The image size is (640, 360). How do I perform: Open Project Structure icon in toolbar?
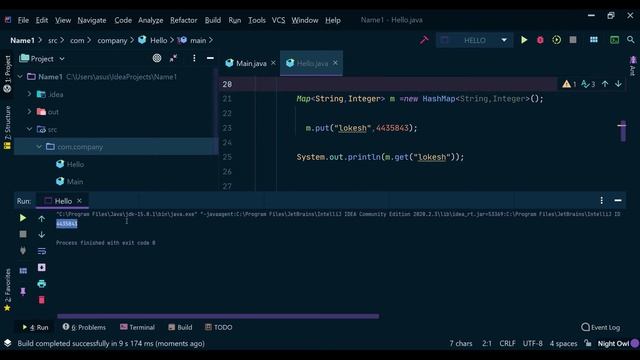594,40
